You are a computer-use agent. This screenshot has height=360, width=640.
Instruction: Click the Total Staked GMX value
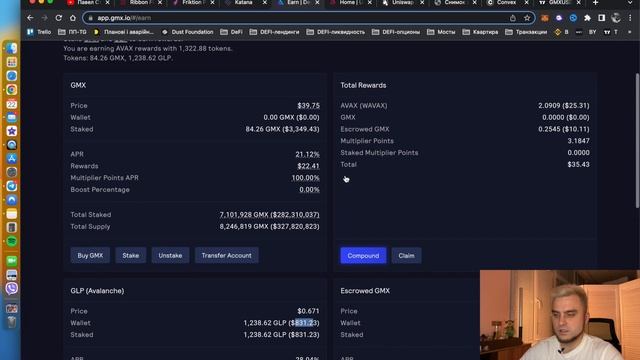click(269, 215)
